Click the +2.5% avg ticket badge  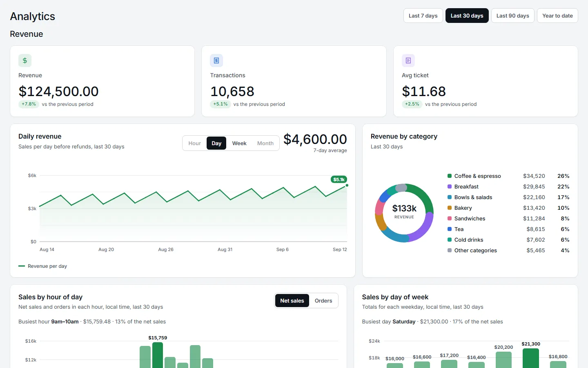(x=412, y=104)
